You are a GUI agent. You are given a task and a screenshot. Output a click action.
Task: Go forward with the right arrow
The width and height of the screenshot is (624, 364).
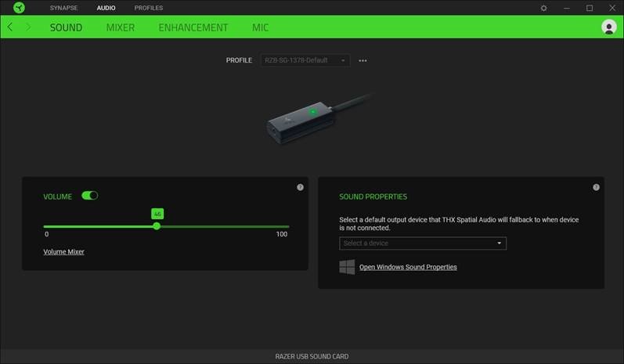pos(28,27)
